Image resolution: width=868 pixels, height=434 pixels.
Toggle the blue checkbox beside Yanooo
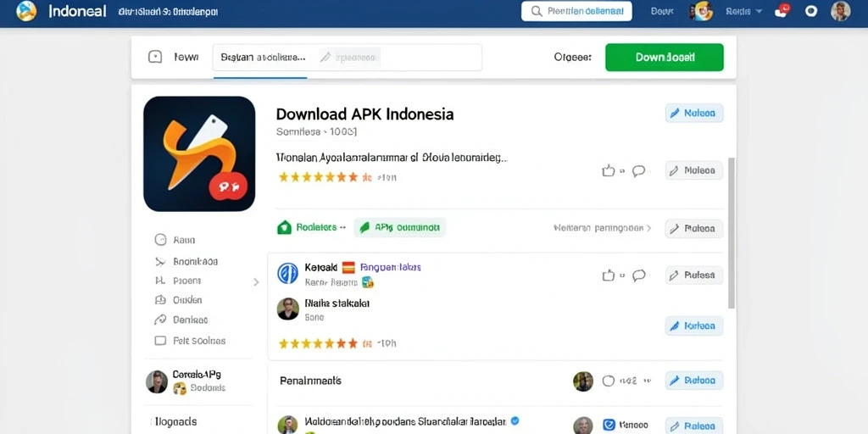point(609,425)
